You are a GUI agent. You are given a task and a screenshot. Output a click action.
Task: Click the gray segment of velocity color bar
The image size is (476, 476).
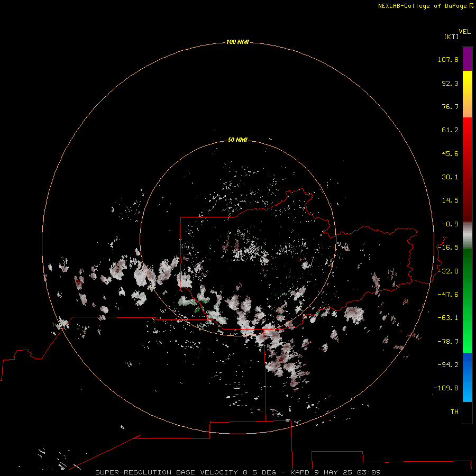[x=467, y=235]
